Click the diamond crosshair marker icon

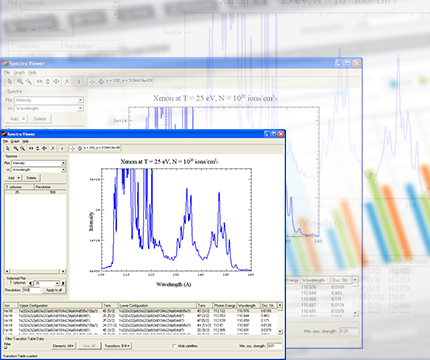[x=80, y=148]
